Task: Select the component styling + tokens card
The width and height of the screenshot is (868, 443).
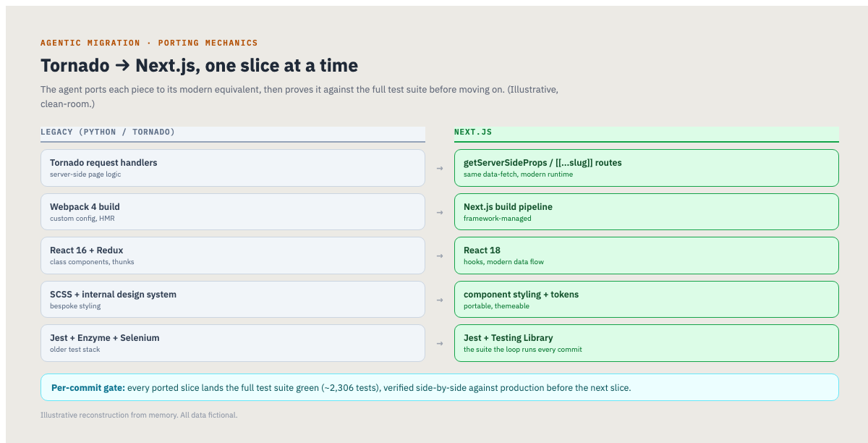Action: coord(647,299)
